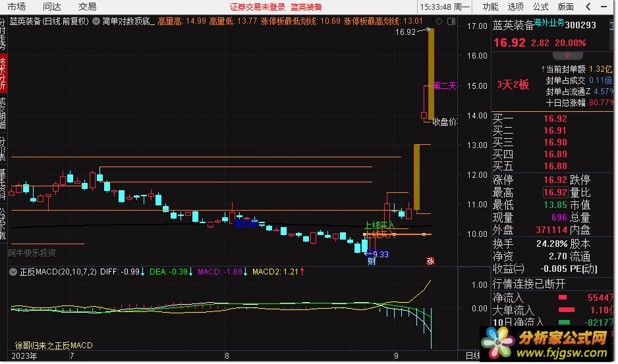618x364 pixels.
Task: Open the 选项 menu
Action: [x=515, y=7]
